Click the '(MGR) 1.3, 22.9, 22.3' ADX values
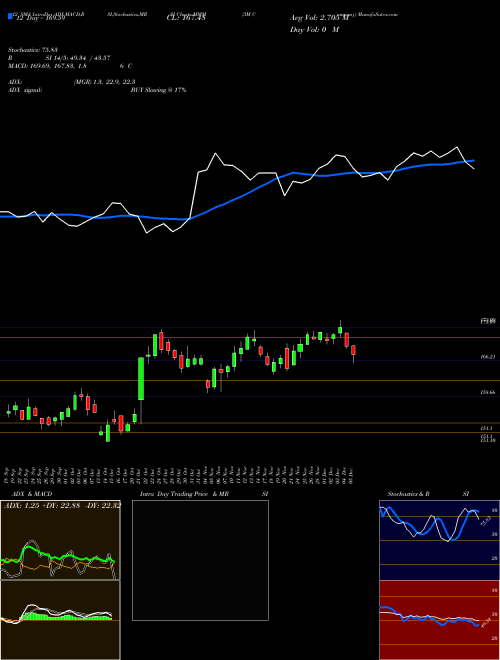Image resolution: width=500 pixels, height=660 pixels. click(x=104, y=82)
